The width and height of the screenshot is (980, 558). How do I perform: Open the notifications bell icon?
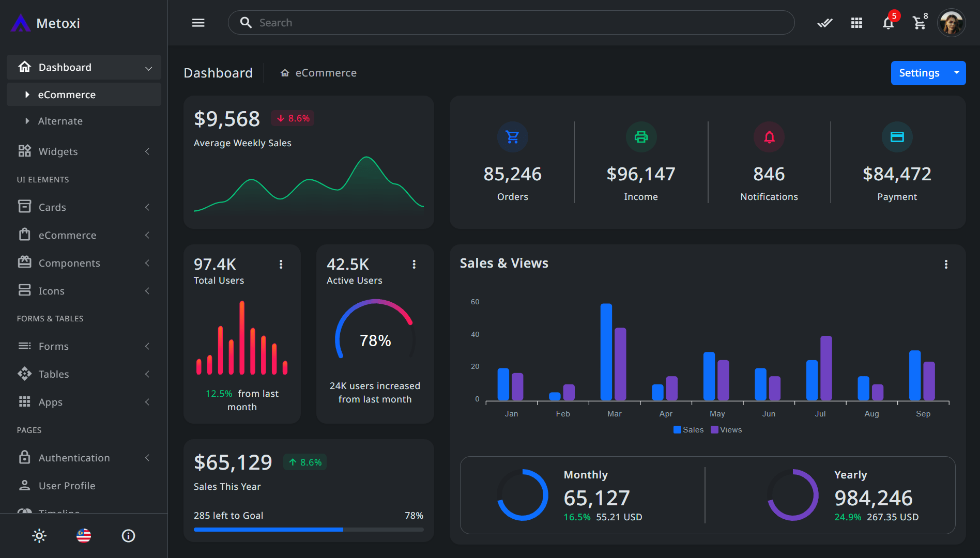[888, 23]
